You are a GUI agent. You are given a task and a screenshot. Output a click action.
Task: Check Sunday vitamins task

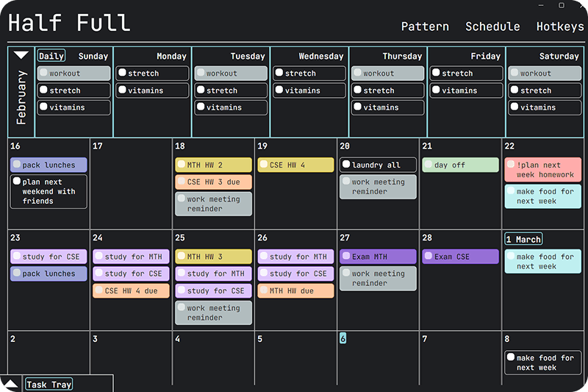43,107
